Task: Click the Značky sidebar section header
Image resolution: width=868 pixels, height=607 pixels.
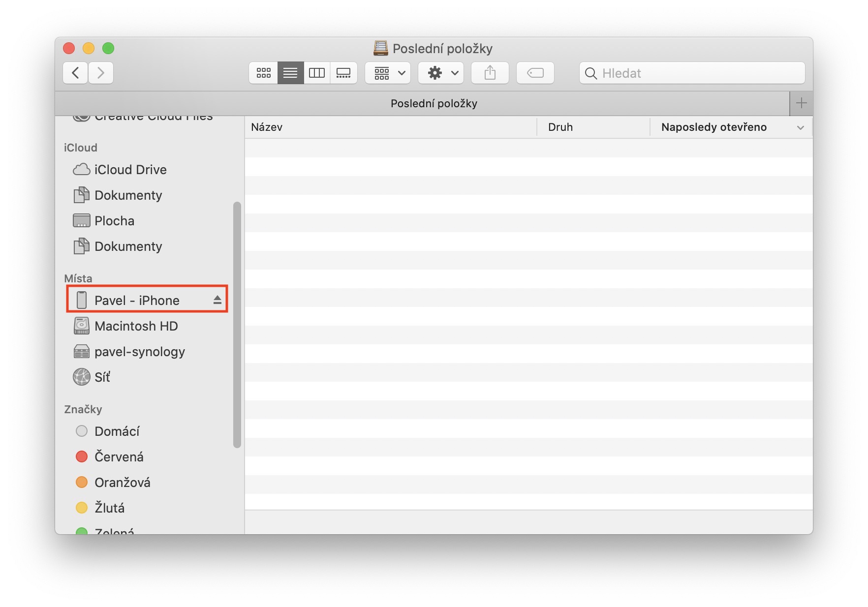Action: (83, 409)
